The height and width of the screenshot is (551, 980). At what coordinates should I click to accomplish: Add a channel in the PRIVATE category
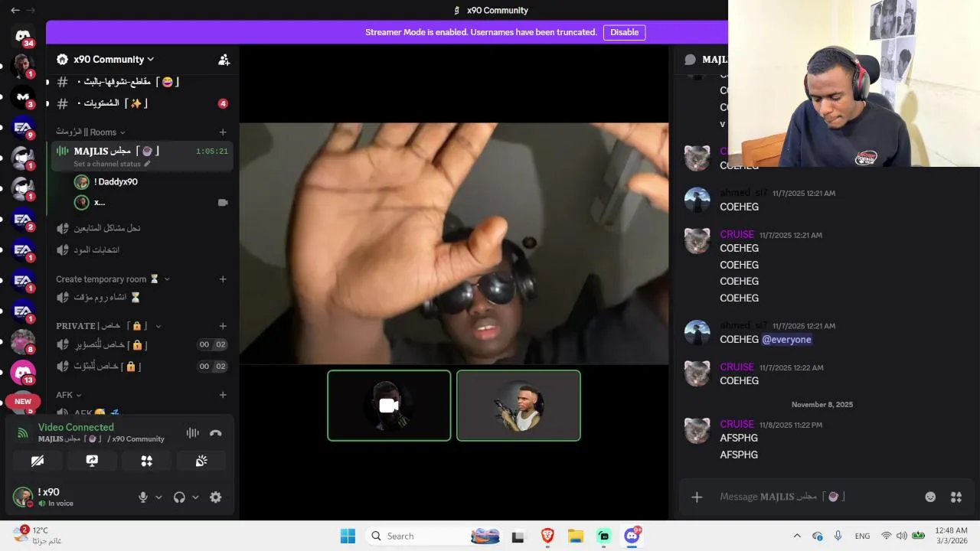(x=223, y=326)
